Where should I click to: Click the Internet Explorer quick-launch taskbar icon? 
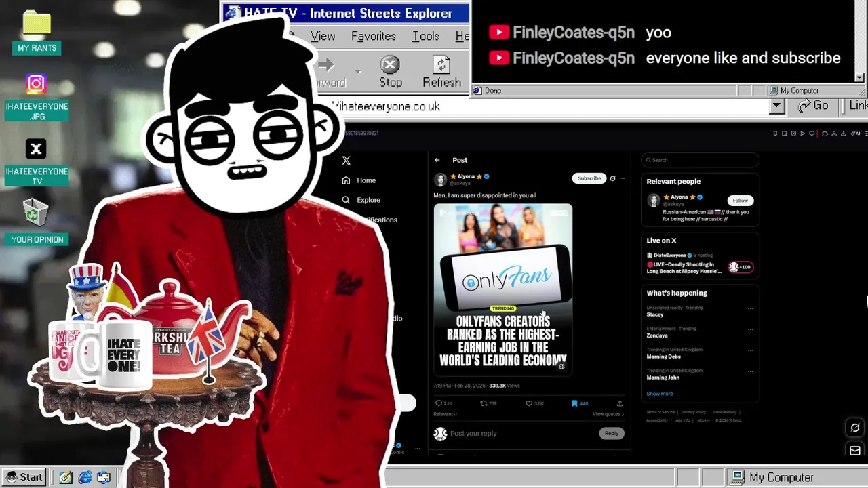click(85, 477)
